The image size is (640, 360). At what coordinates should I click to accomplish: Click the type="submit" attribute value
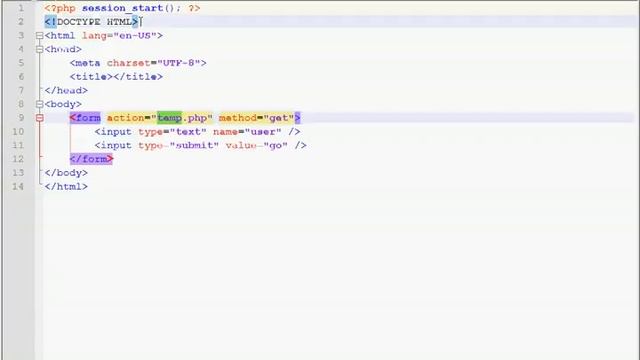194,146
